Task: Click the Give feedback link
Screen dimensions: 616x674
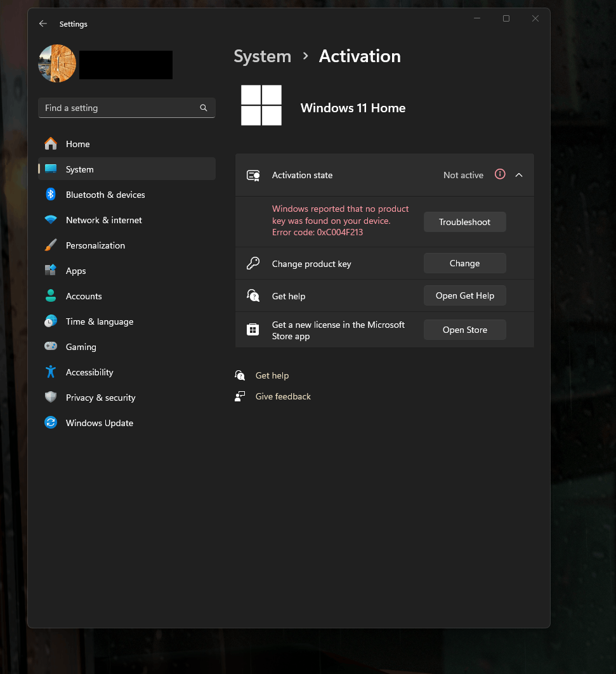Action: 282,396
